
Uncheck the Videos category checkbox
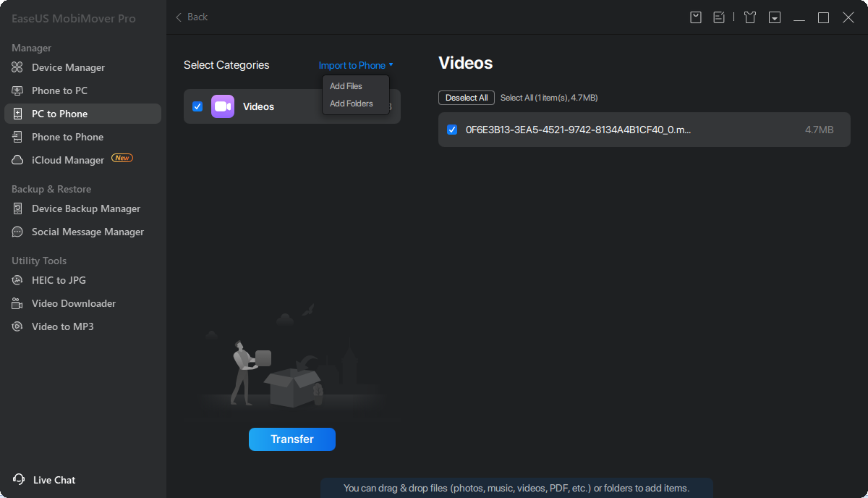click(197, 106)
